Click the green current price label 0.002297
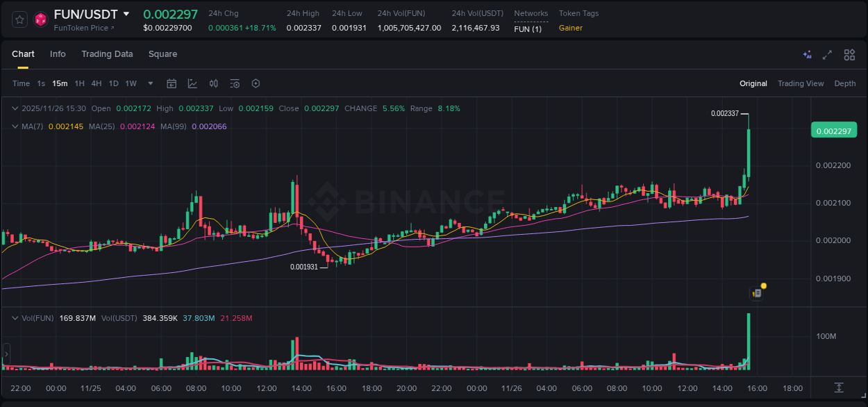Image resolution: width=868 pixels, height=407 pixels. tap(833, 130)
